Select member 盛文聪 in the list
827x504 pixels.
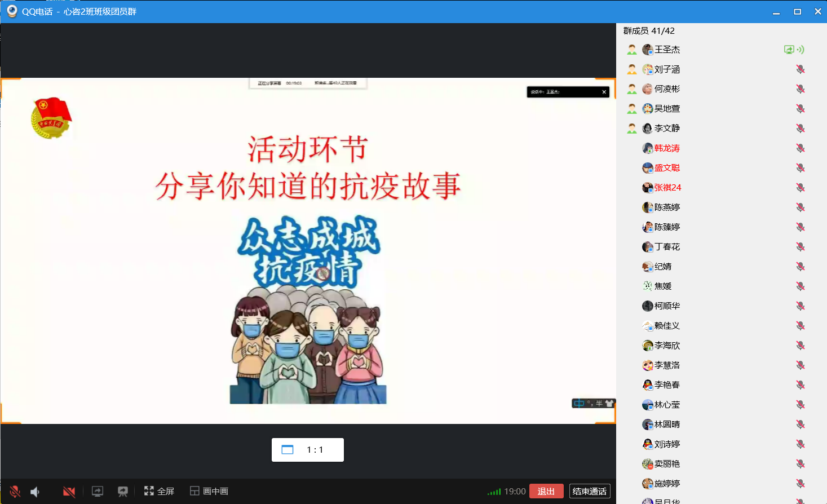pyautogui.click(x=667, y=168)
